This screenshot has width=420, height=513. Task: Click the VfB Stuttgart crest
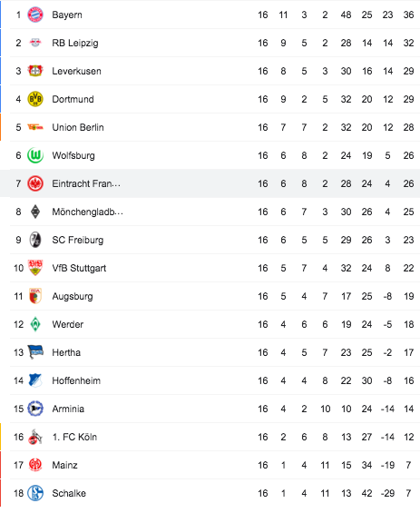coord(35,268)
